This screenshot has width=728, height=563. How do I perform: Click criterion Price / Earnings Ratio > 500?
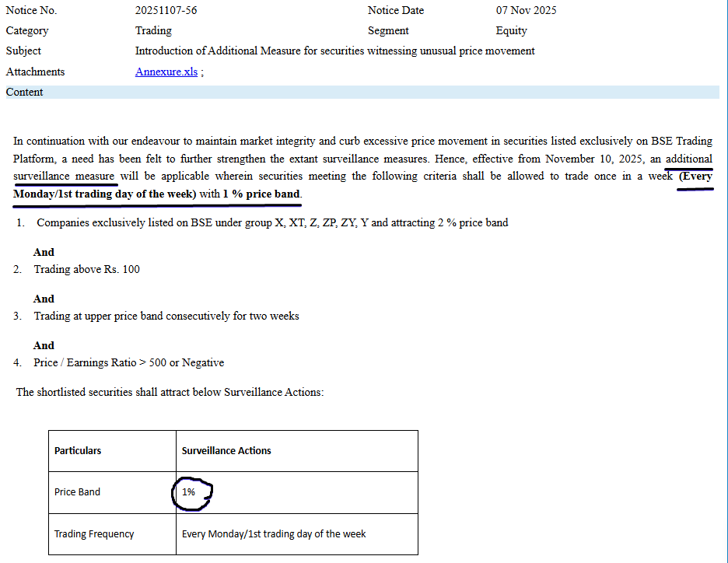click(128, 362)
